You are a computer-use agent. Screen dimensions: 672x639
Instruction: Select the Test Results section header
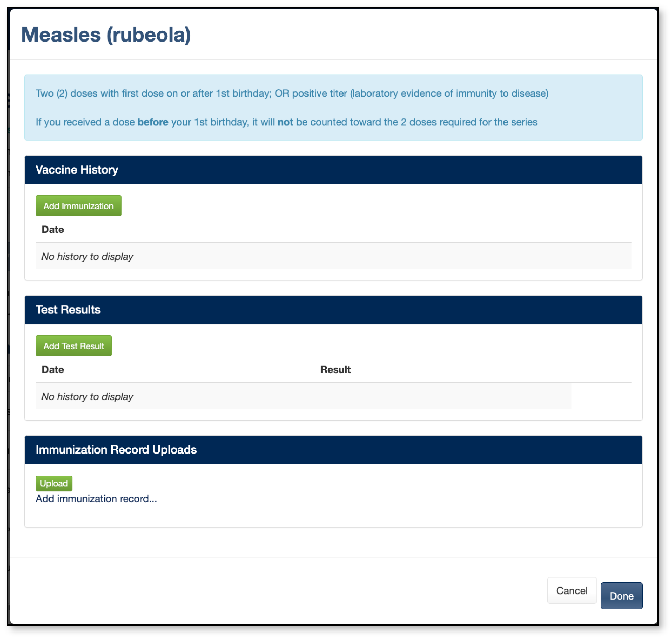[68, 310]
